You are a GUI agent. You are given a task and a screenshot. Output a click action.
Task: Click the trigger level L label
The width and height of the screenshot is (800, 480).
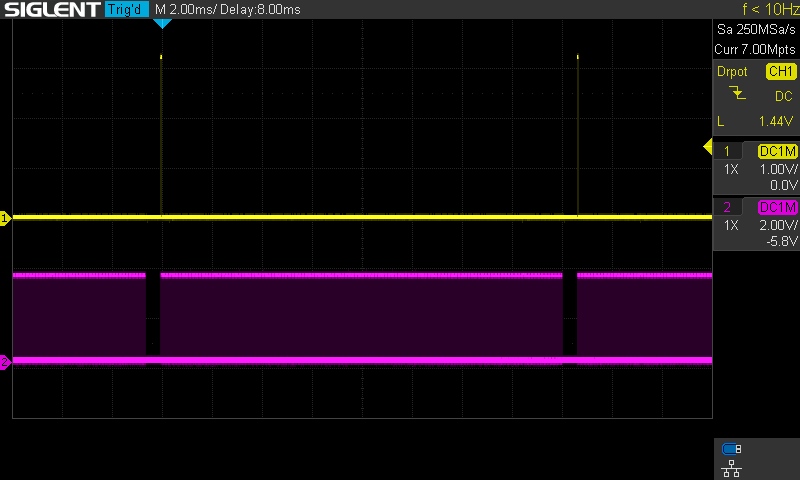(x=720, y=121)
